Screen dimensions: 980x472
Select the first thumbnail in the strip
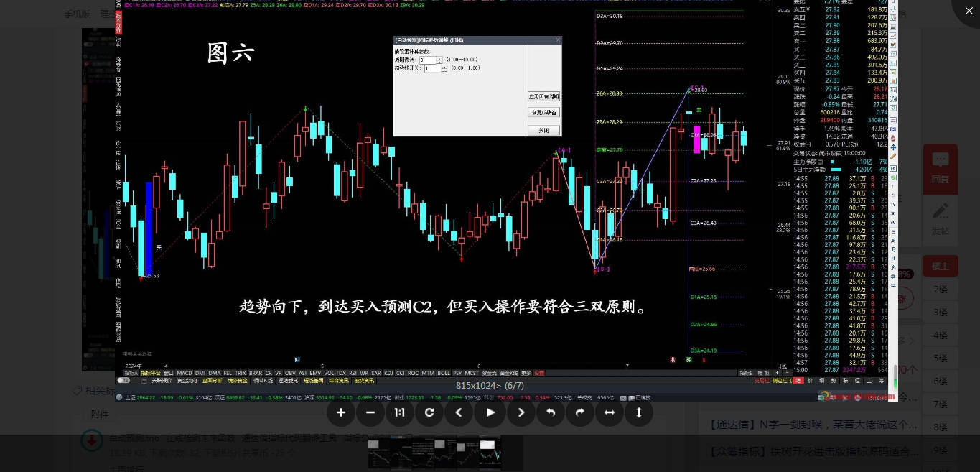(x=380, y=453)
